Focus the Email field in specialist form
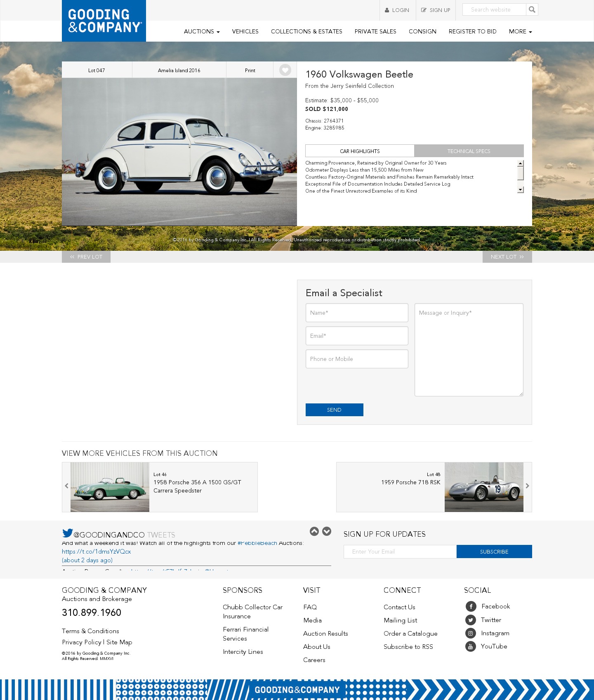This screenshot has height=700, width=594. [x=357, y=336]
